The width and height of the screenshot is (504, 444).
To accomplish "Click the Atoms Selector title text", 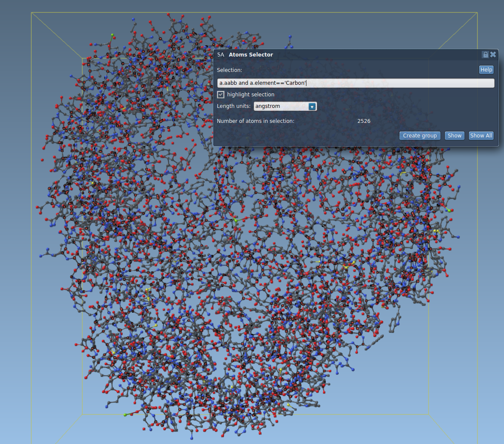I will (251, 55).
